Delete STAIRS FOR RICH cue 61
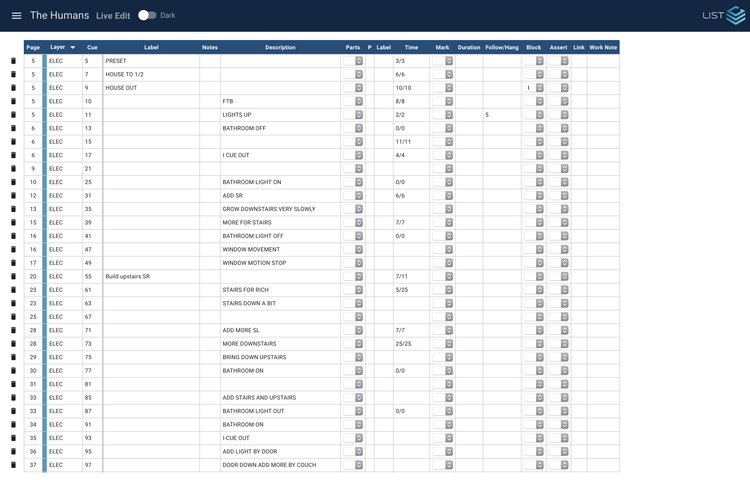Screen dimensions: 750x480 tap(13, 290)
